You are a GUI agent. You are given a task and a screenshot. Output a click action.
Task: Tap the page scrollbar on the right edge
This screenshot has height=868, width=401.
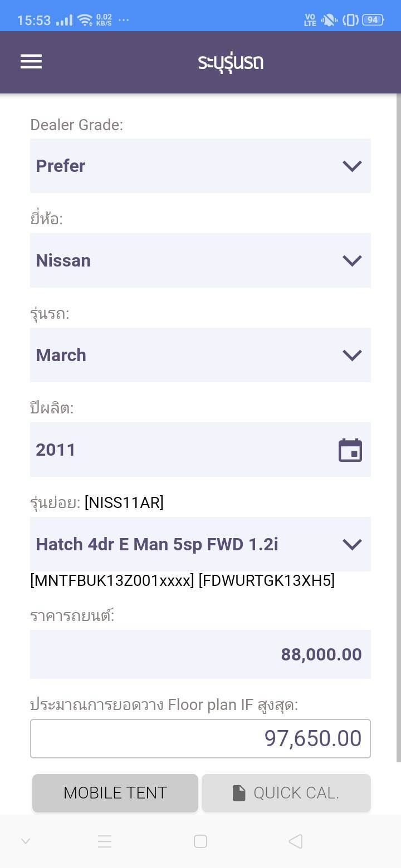(398, 428)
